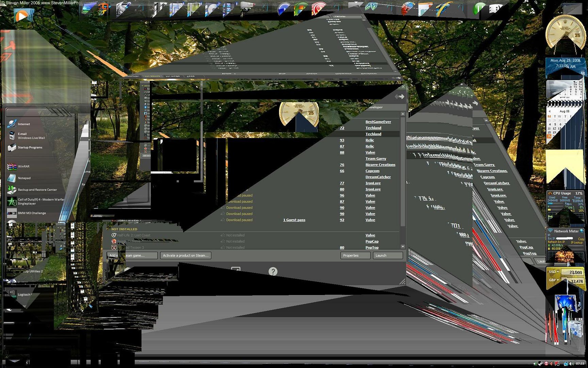Open Properties for the selected game
The image size is (588, 368).
pos(355,256)
